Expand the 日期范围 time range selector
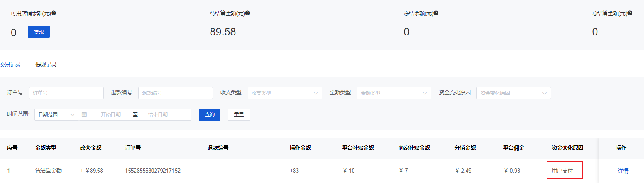The height and width of the screenshot is (183, 644). (56, 115)
